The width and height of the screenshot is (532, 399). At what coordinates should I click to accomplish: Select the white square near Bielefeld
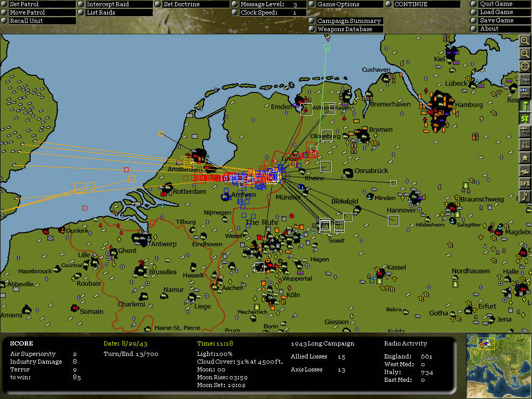(348, 217)
